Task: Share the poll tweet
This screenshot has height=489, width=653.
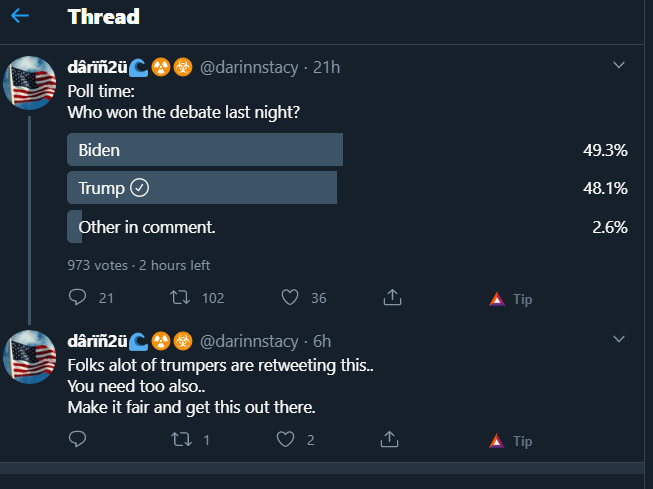Action: (392, 297)
